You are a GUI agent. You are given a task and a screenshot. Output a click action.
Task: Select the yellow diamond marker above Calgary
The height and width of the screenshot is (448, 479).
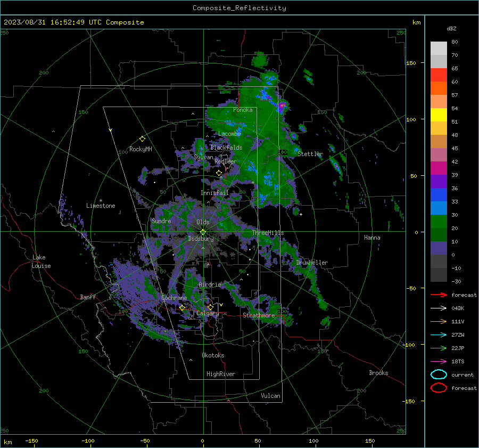[210, 307]
